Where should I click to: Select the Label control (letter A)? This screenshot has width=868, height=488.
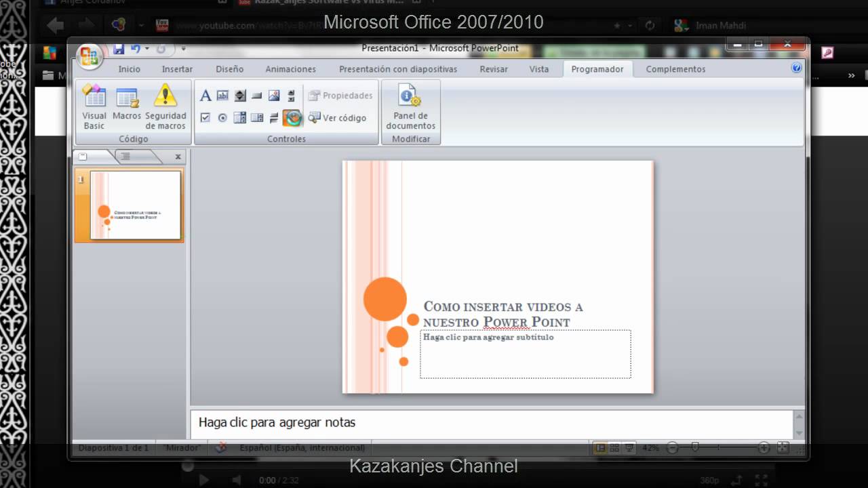(205, 96)
